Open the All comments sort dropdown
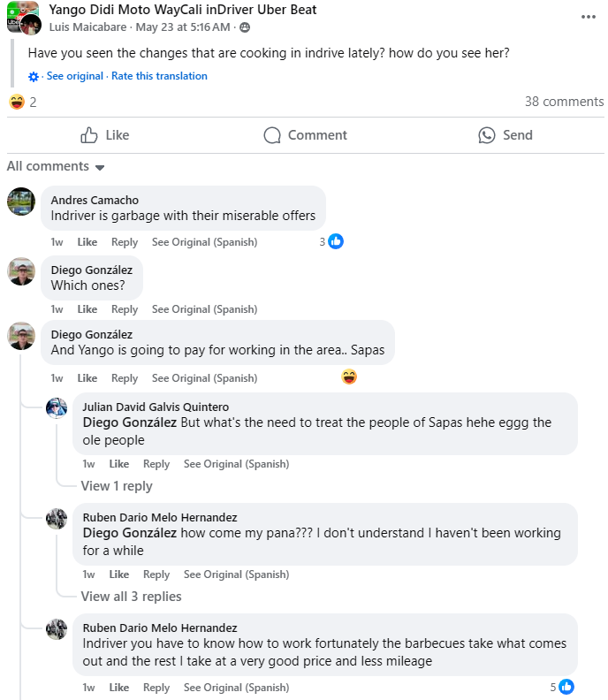608x700 pixels. point(56,166)
